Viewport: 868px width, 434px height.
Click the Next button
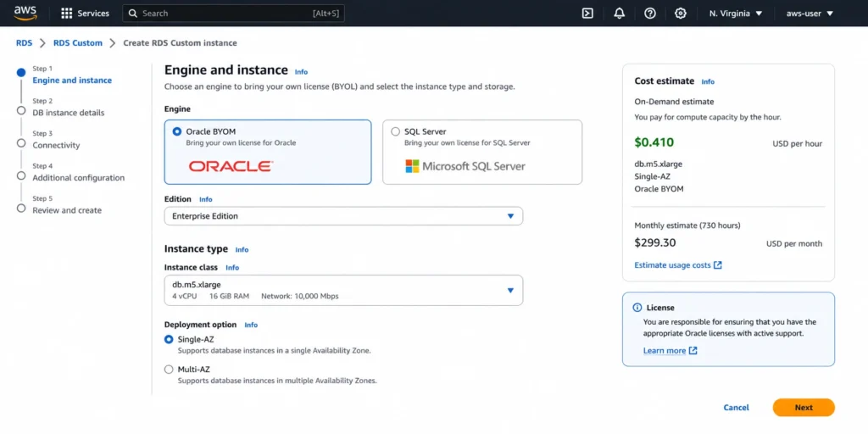click(x=804, y=408)
